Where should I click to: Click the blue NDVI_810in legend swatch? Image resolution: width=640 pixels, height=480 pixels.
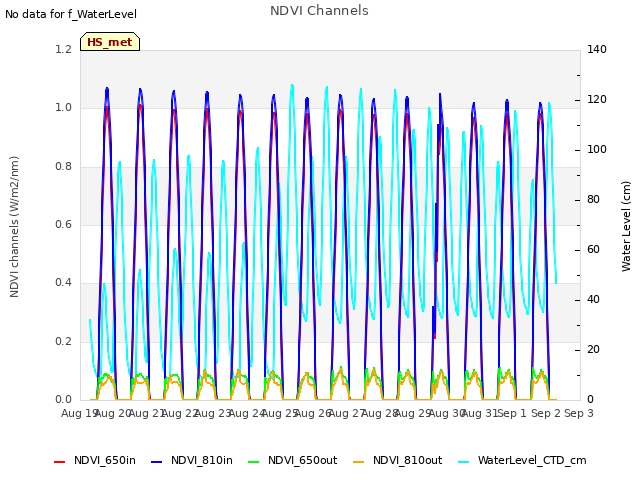click(x=156, y=462)
